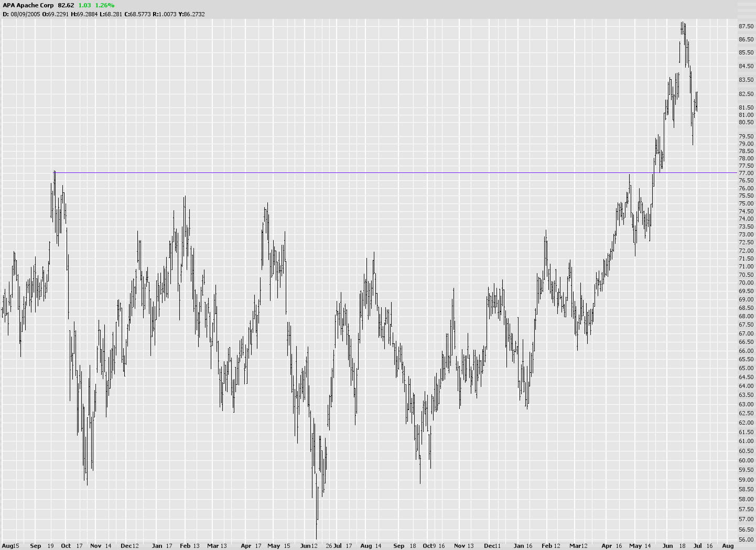Click the open value O:69.2291

coord(56,14)
